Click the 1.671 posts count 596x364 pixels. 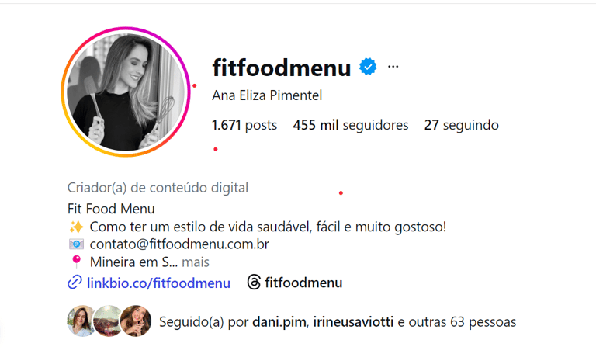tap(244, 125)
